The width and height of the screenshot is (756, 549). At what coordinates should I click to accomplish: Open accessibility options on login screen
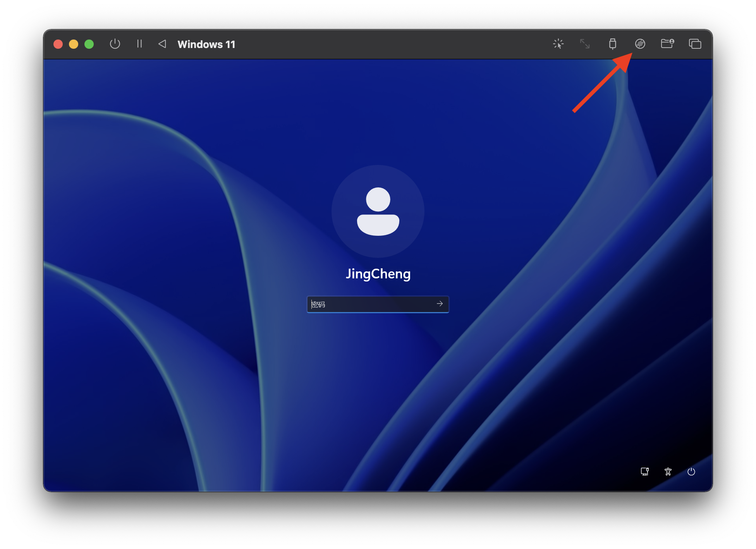point(668,472)
